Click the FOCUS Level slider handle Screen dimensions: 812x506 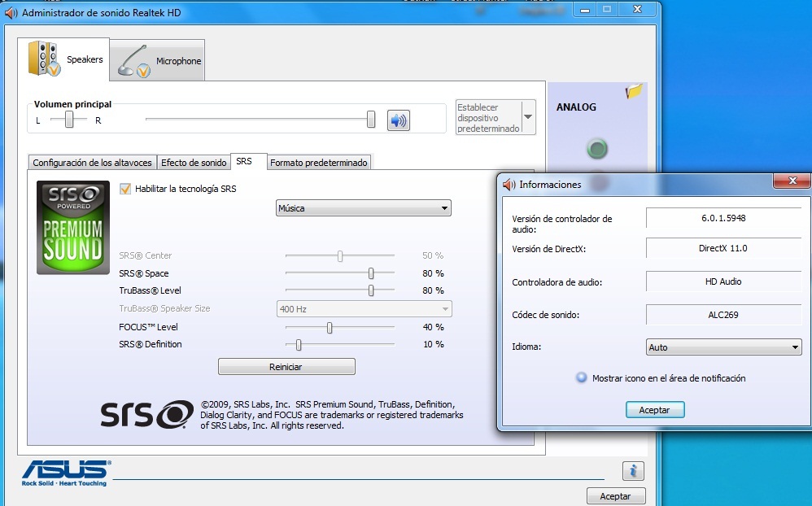[330, 327]
